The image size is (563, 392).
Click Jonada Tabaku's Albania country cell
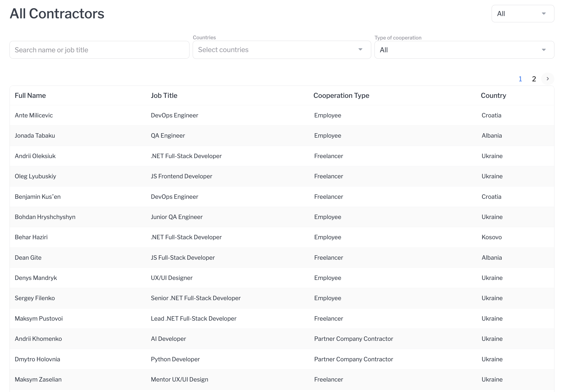point(492,136)
